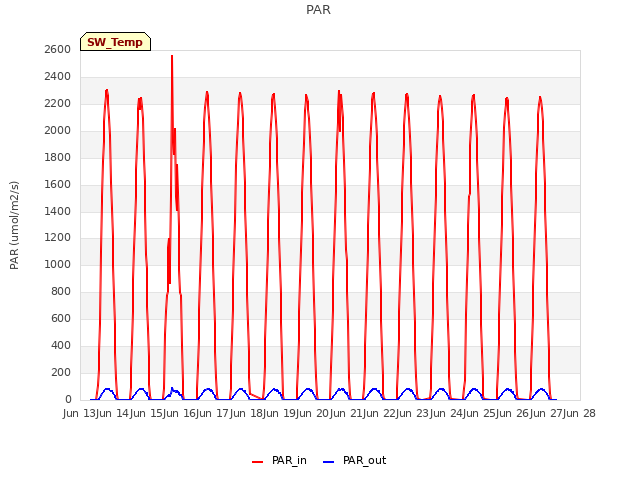Click the Jun 22 x-axis tick label
Image resolution: width=640 pixels, height=480 pixels.
[x=380, y=413]
